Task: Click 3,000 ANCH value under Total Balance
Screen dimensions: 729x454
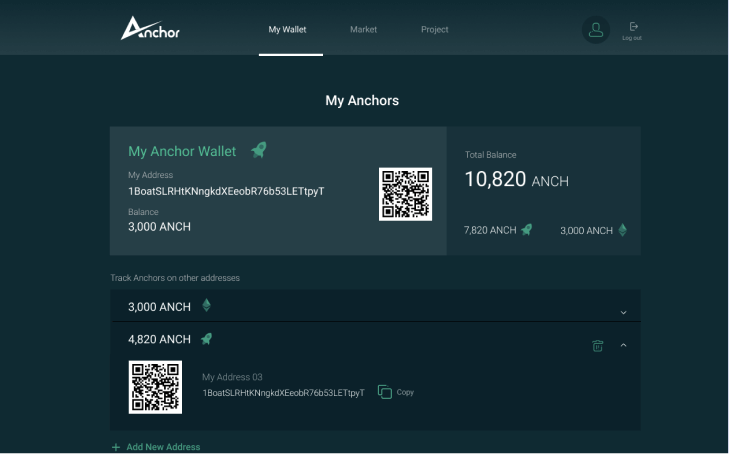Action: coord(586,230)
